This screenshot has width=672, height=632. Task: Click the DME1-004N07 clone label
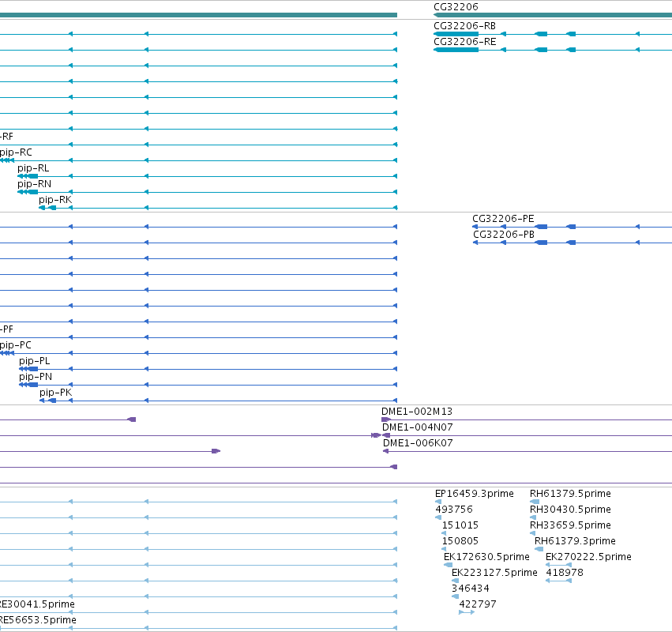tap(418, 427)
